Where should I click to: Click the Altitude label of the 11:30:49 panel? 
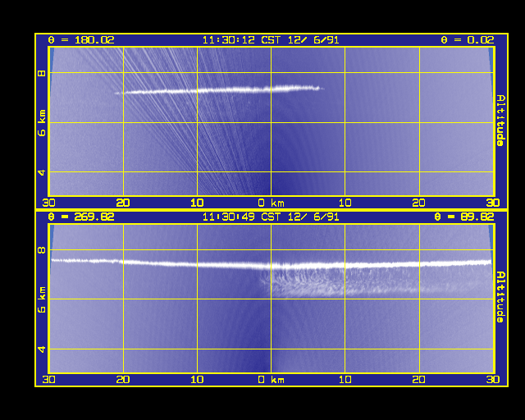(x=500, y=297)
